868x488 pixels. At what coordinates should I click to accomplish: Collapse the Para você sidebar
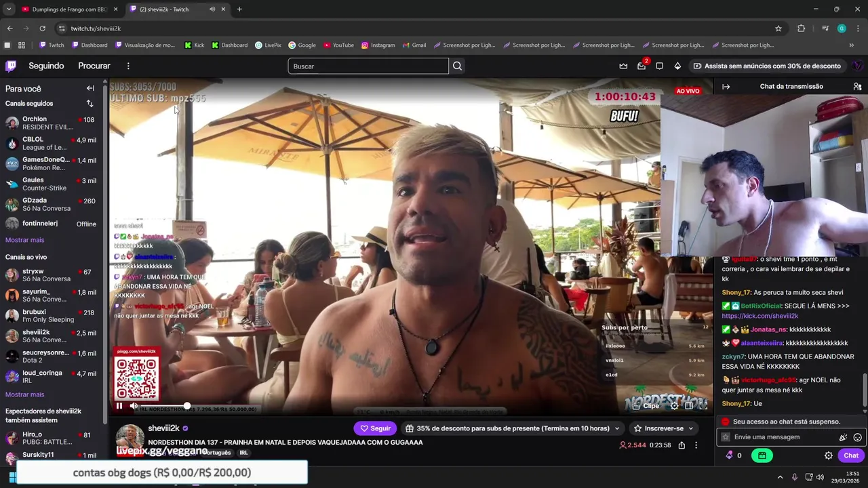(x=90, y=88)
